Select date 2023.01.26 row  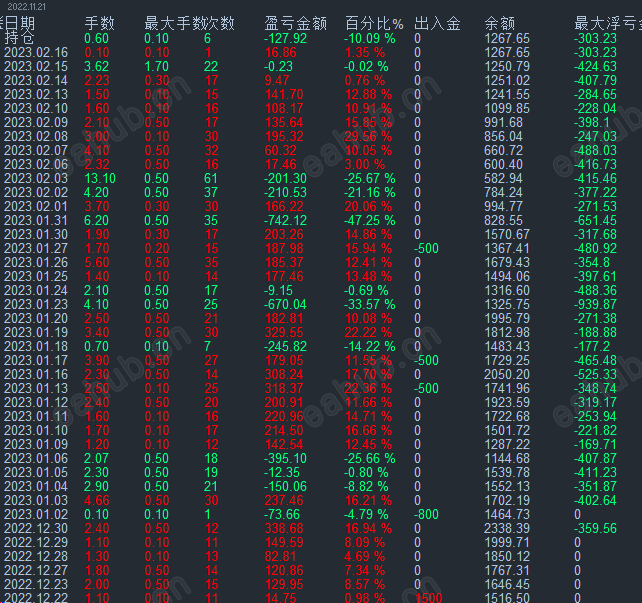coord(36,262)
